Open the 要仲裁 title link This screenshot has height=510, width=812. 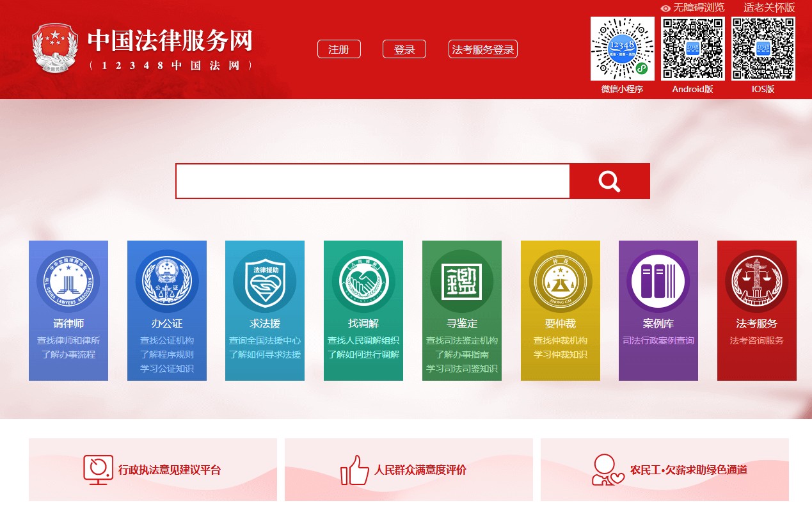click(561, 324)
